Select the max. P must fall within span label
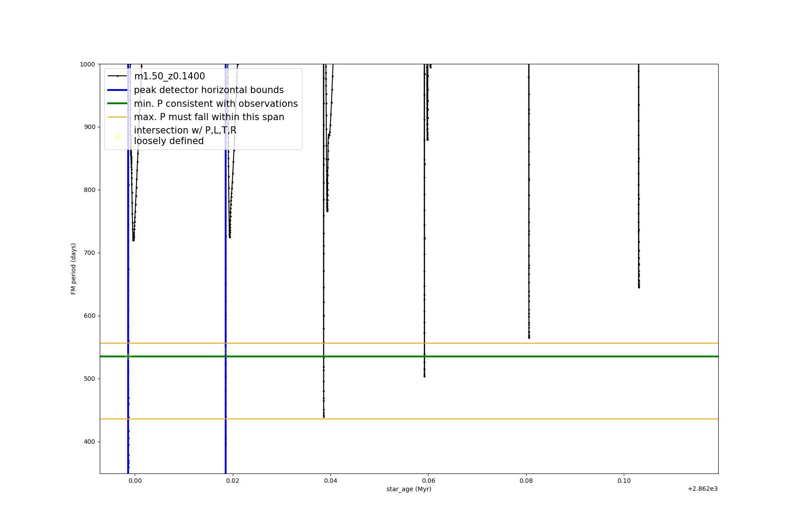The image size is (798, 532). 209,117
